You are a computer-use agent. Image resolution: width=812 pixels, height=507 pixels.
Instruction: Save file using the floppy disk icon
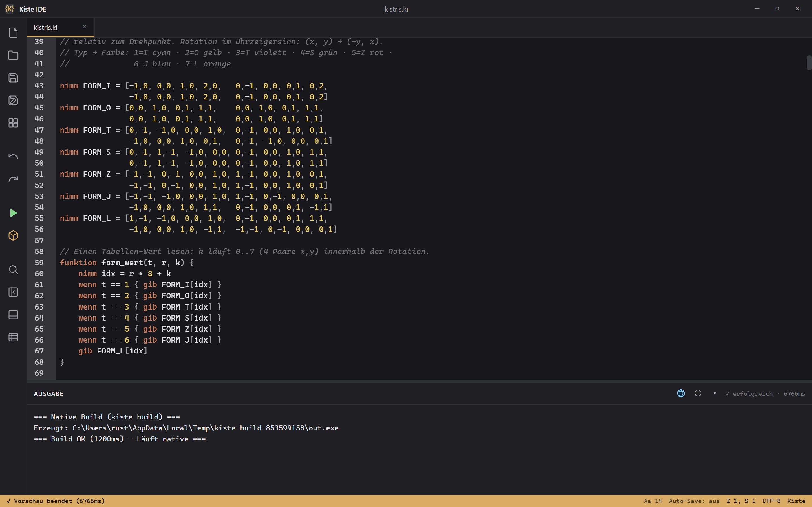click(13, 78)
